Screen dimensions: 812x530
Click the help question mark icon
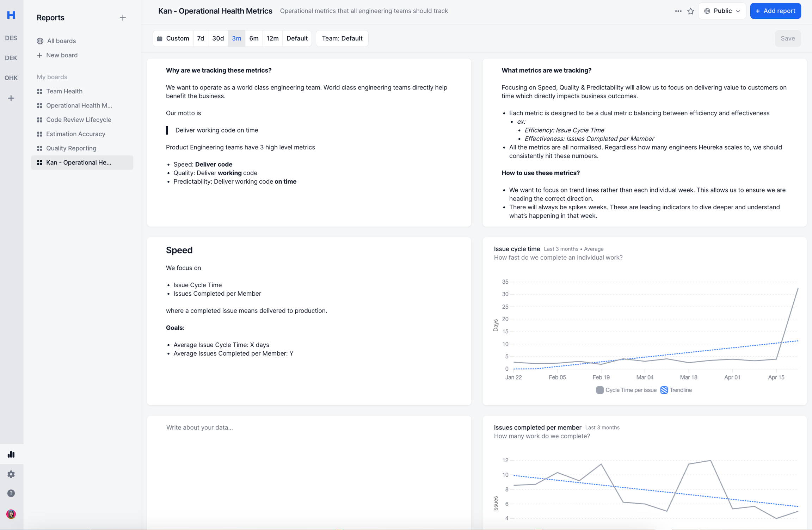pyautogui.click(x=11, y=493)
